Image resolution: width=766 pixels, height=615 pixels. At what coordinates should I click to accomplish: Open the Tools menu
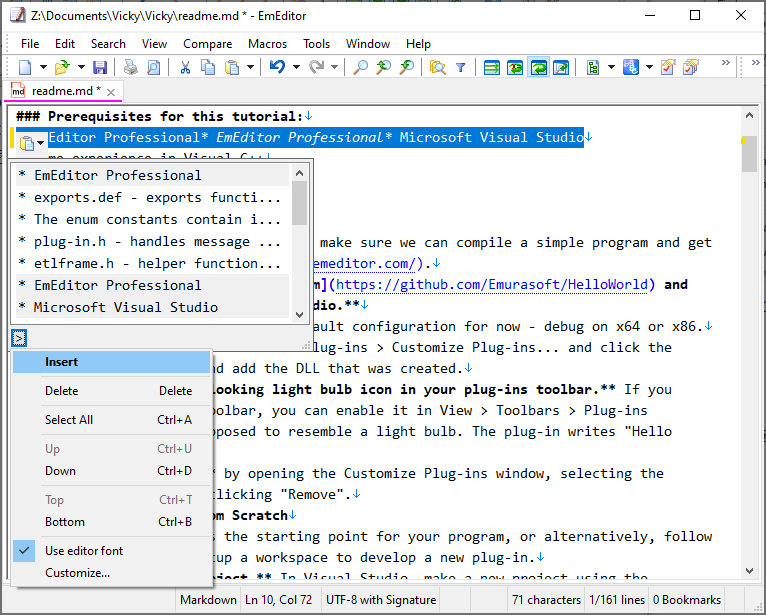pyautogui.click(x=317, y=44)
